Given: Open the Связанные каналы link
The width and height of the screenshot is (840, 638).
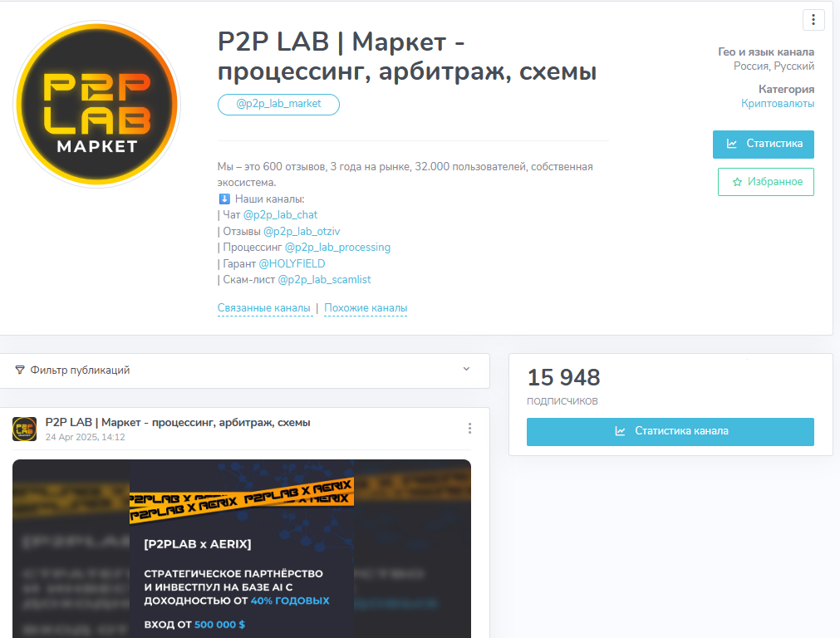Looking at the screenshot, I should 264,308.
